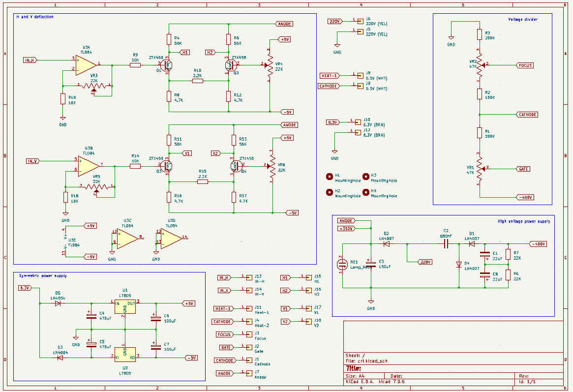Image resolution: width=573 pixels, height=392 pixels.
Task: Select diode D5 1N4004
Action: click(58, 303)
